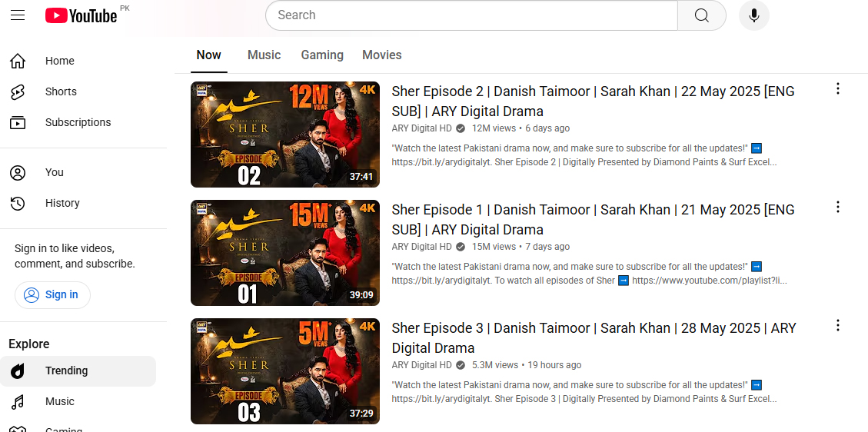This screenshot has height=432, width=868.
Task: Click the 37:29 duration badge
Action: tap(361, 414)
